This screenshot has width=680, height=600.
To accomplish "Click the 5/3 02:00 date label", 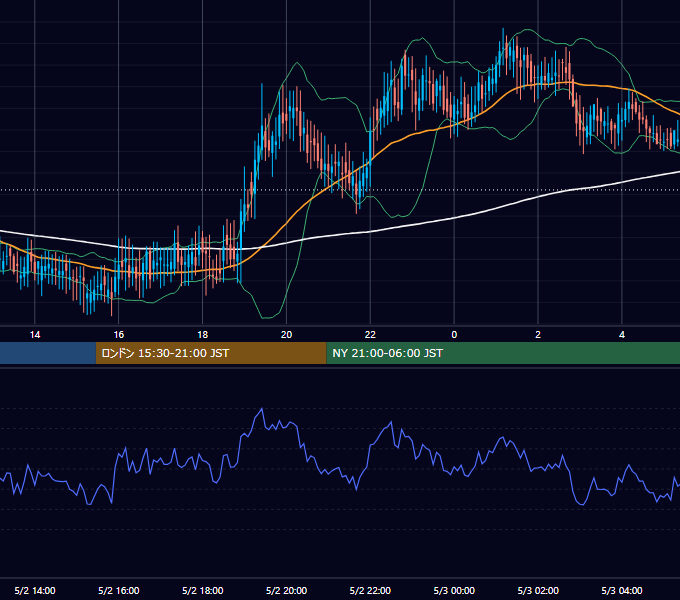I will 538,590.
